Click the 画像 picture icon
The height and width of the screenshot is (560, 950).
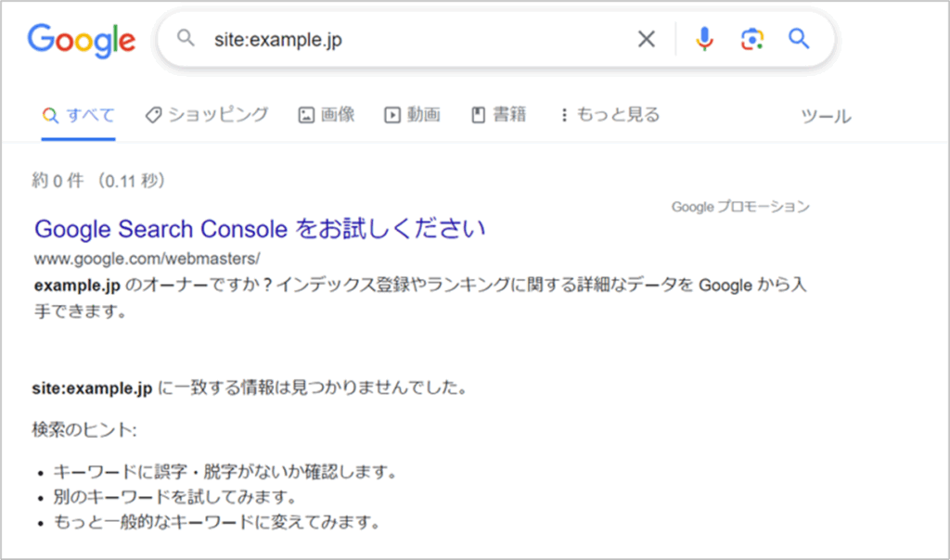[306, 116]
